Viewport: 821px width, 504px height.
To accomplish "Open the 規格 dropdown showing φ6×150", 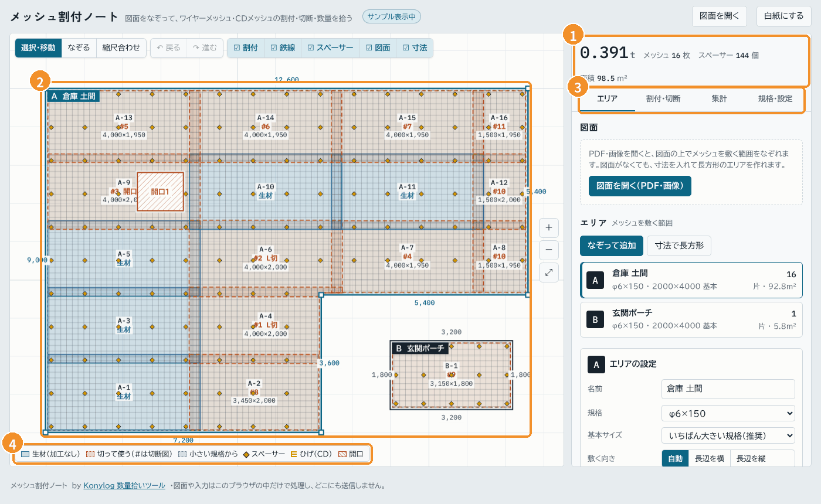I will click(728, 413).
